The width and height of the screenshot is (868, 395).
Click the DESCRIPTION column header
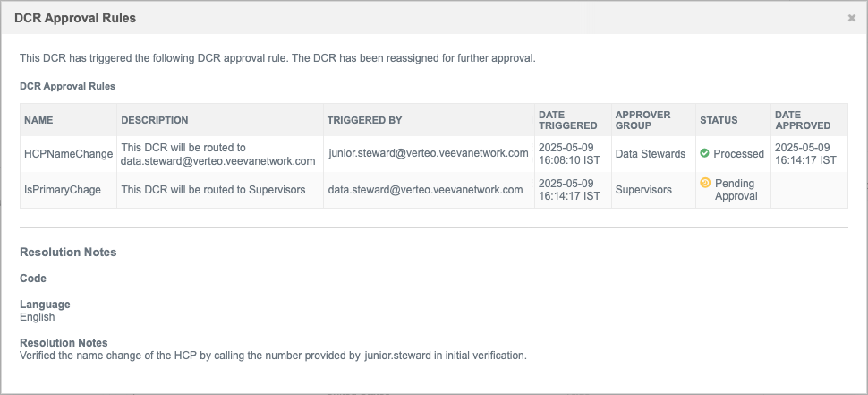pyautogui.click(x=155, y=120)
